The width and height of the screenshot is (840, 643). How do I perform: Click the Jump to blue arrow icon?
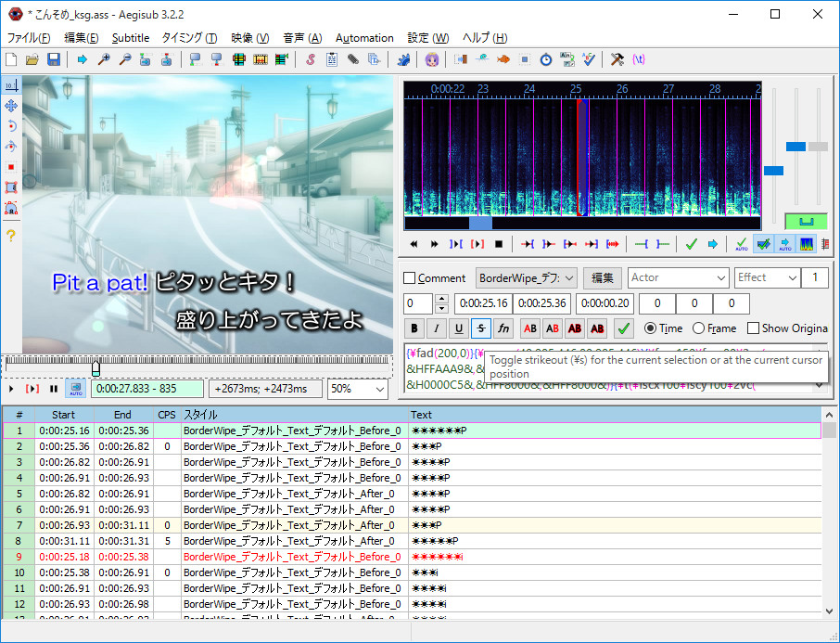[82, 59]
